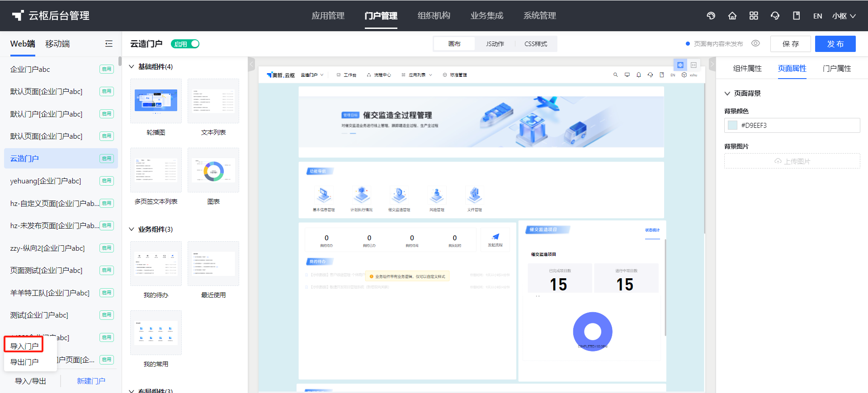Image resolution: width=868 pixels, height=393 pixels.
Task: Click the #D9EEF3 background color swatch
Action: [733, 125]
